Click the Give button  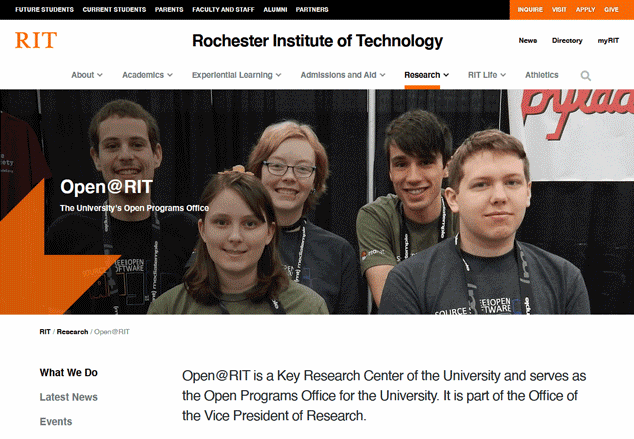click(611, 9)
